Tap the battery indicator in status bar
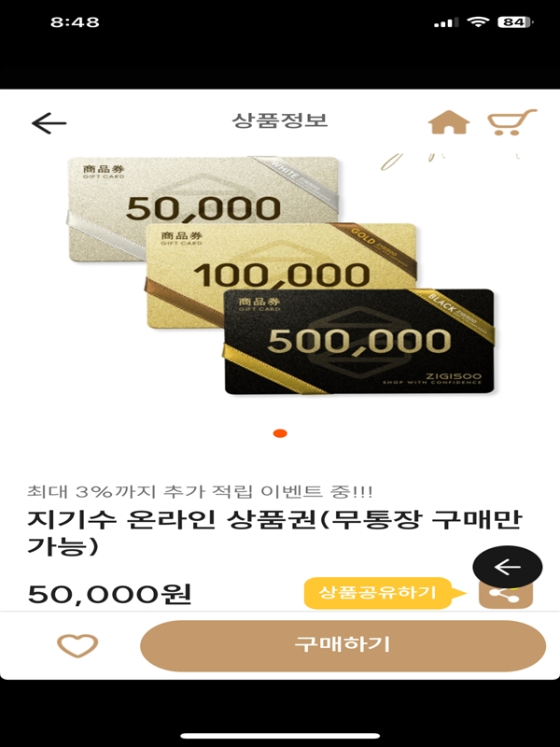This screenshot has width=560, height=747. click(515, 21)
